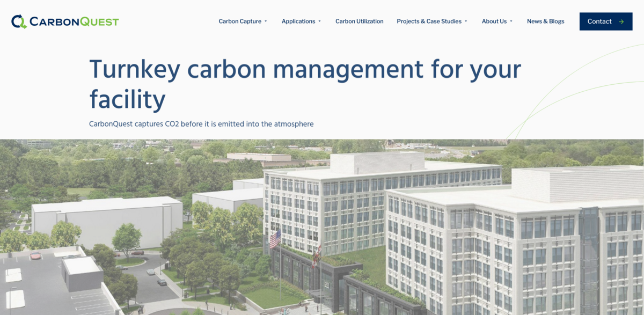Navigate to Applications in the top menu
644x315 pixels.
pyautogui.click(x=298, y=21)
